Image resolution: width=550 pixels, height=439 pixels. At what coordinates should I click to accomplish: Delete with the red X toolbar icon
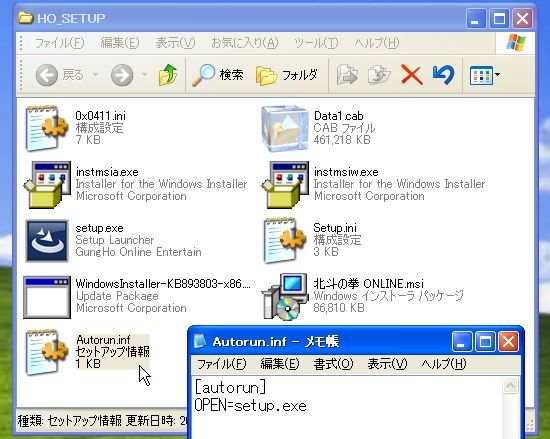coord(411,75)
